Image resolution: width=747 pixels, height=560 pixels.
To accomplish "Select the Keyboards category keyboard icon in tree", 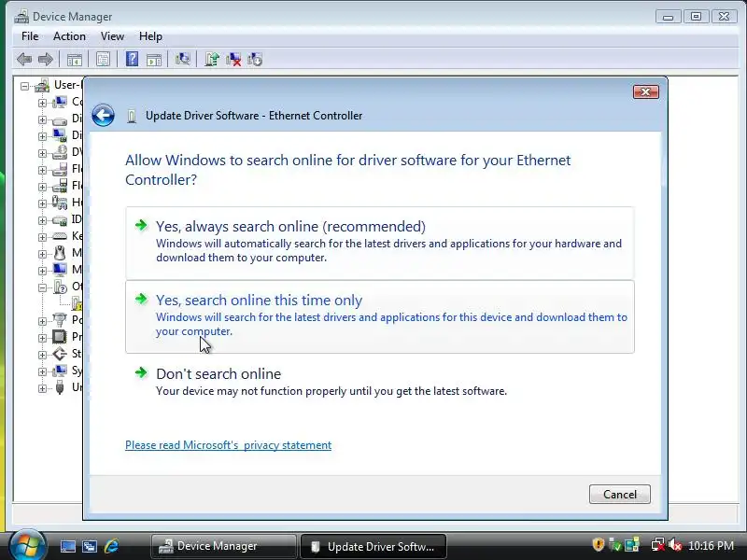I will tap(60, 236).
